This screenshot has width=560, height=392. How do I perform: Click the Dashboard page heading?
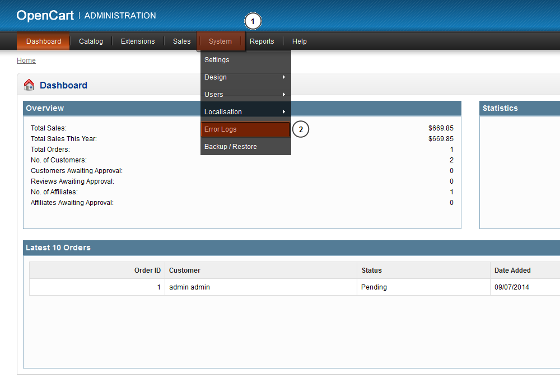(x=63, y=85)
